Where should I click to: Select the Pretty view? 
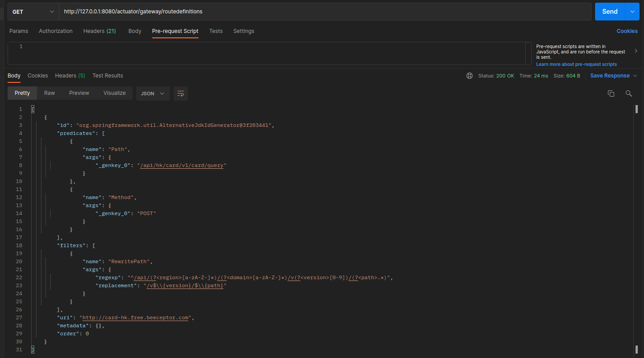tap(22, 93)
